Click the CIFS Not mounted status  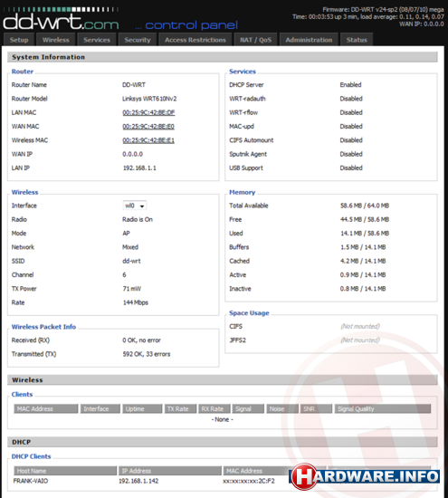pyautogui.click(x=360, y=326)
